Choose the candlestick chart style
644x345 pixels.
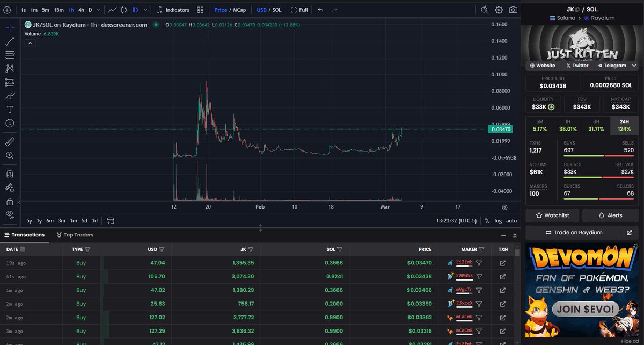[x=135, y=10]
